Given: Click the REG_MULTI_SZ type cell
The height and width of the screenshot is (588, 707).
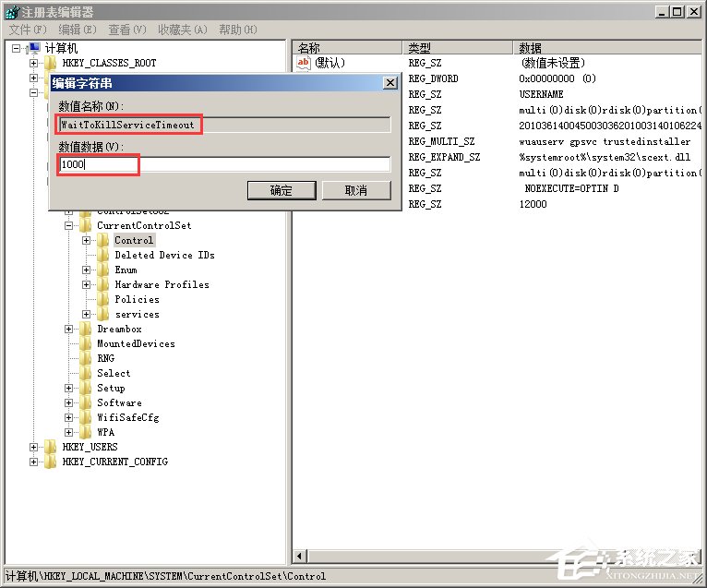Looking at the screenshot, I should point(441,141).
